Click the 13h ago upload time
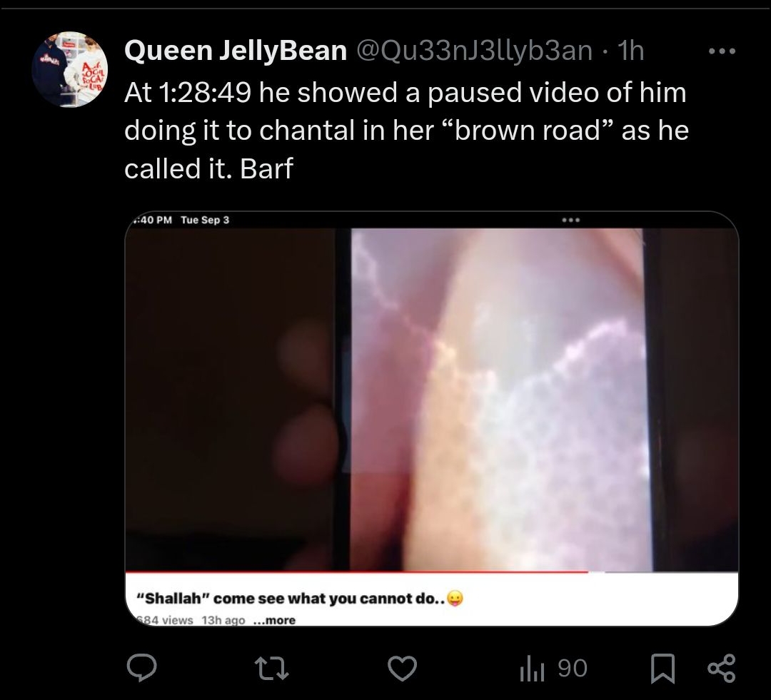 223,620
